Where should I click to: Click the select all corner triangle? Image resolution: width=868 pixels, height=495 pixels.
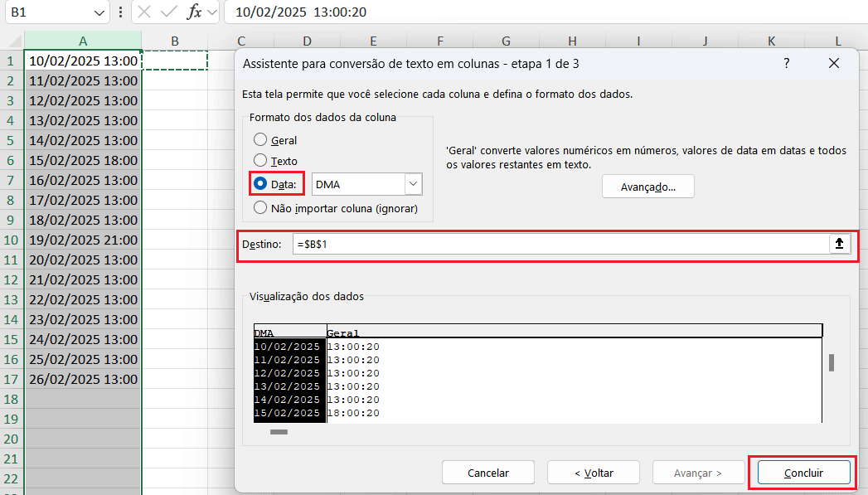pos(12,41)
